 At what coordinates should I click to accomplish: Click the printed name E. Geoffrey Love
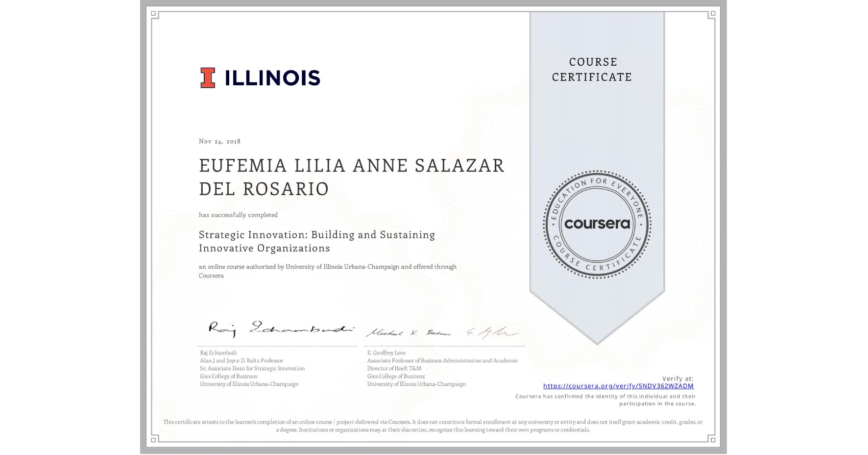pyautogui.click(x=386, y=353)
